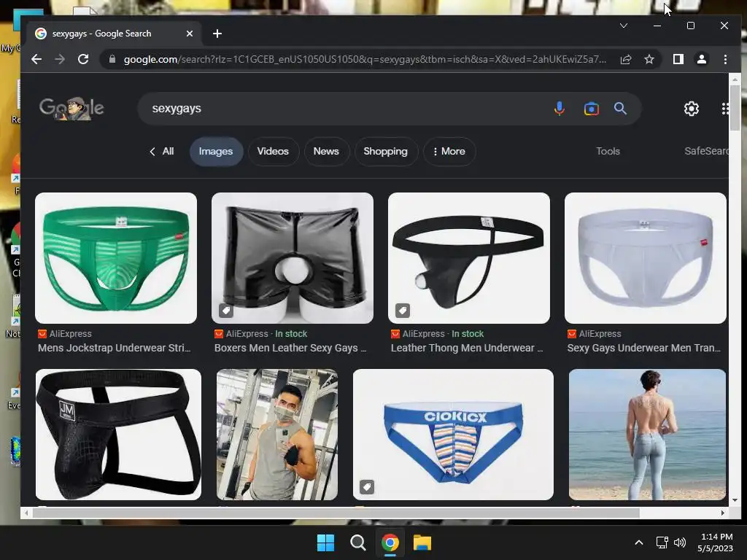Viewport: 747px width, 560px height.
Task: Open a new browser tab
Action: coord(217,34)
